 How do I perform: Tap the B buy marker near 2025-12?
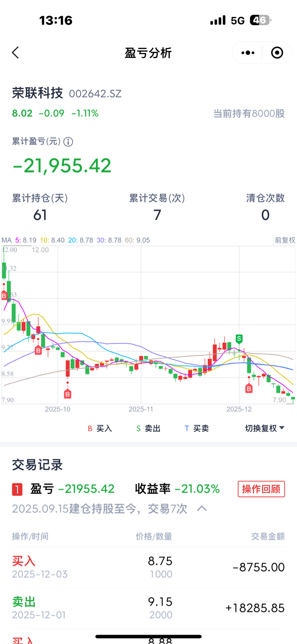(249, 389)
